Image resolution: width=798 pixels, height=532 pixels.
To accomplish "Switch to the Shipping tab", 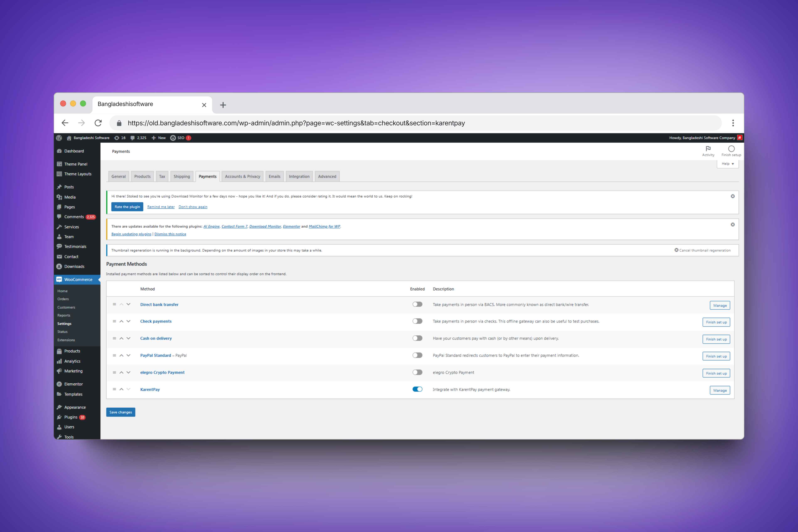I will pyautogui.click(x=182, y=176).
